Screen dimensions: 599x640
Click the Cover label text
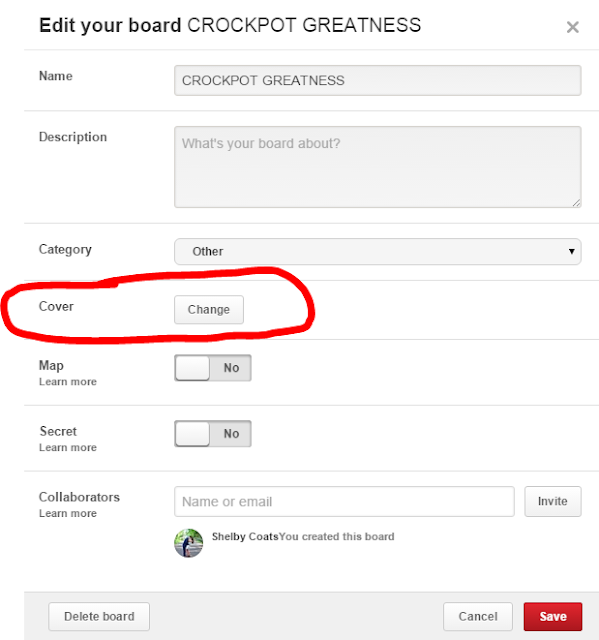click(x=56, y=306)
